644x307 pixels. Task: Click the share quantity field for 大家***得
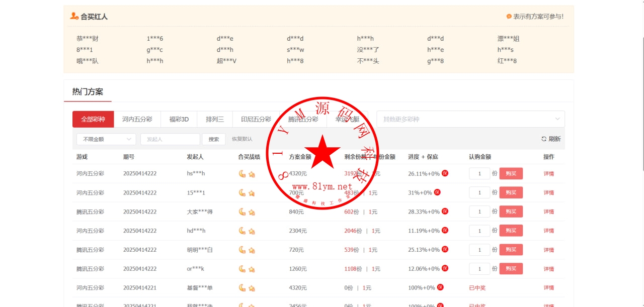(479, 212)
